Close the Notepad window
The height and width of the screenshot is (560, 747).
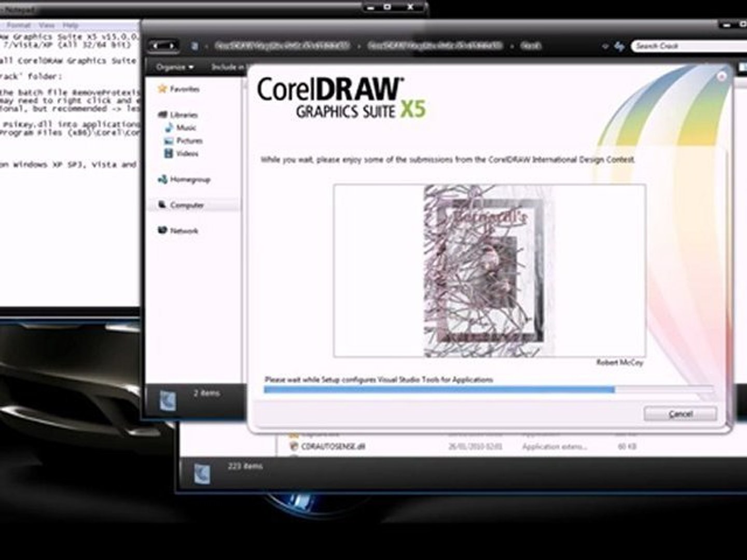pyautogui.click(x=410, y=7)
